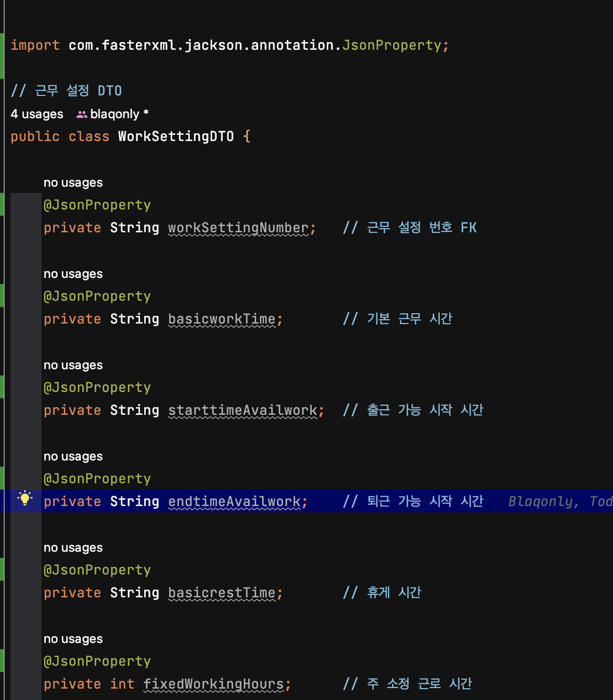Click the inline blame annotation 'Blaqonly, Tod'

click(560, 501)
